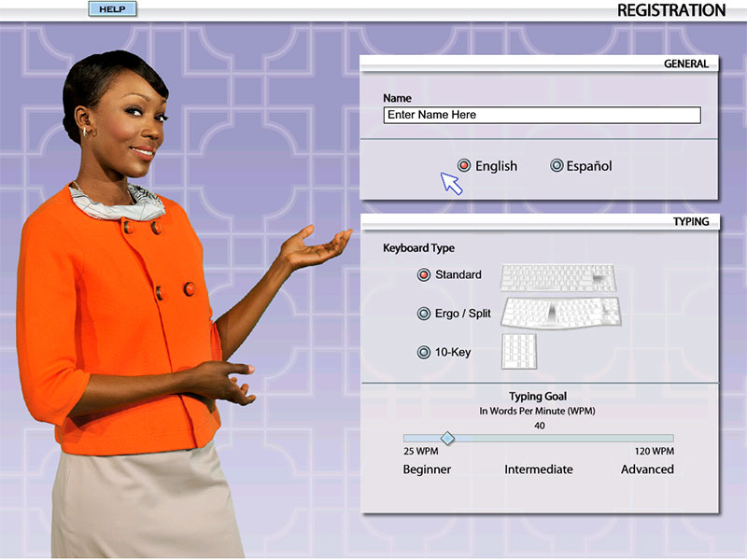This screenshot has width=747, height=560.
Task: Click the 120 WPM maximum label
Action: [x=655, y=452]
